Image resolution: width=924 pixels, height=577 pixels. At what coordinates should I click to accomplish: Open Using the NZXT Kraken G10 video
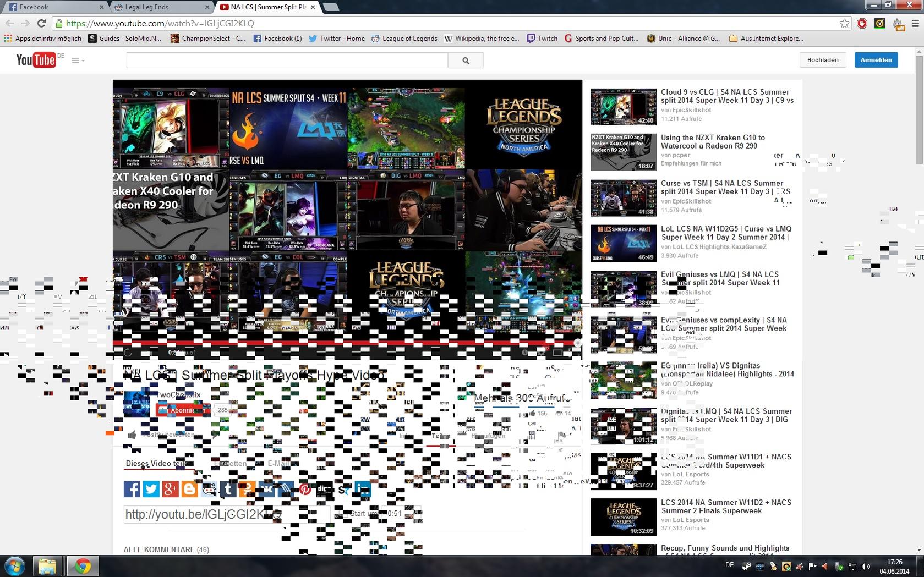(713, 142)
